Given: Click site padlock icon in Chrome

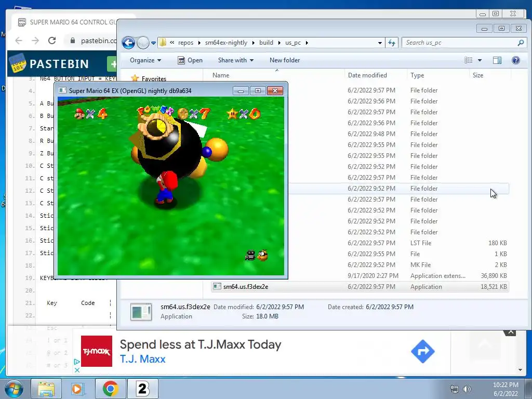Looking at the screenshot, I should [x=73, y=41].
